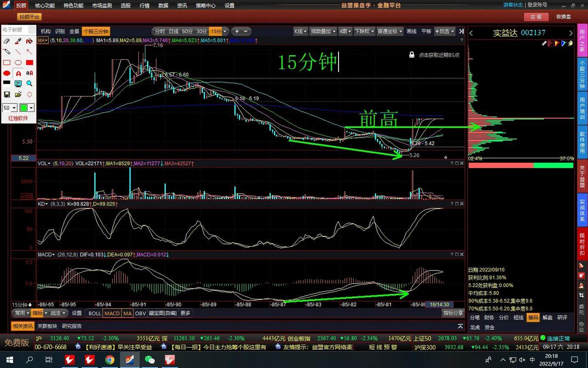Click the red flag chip-panel icon

point(550,44)
